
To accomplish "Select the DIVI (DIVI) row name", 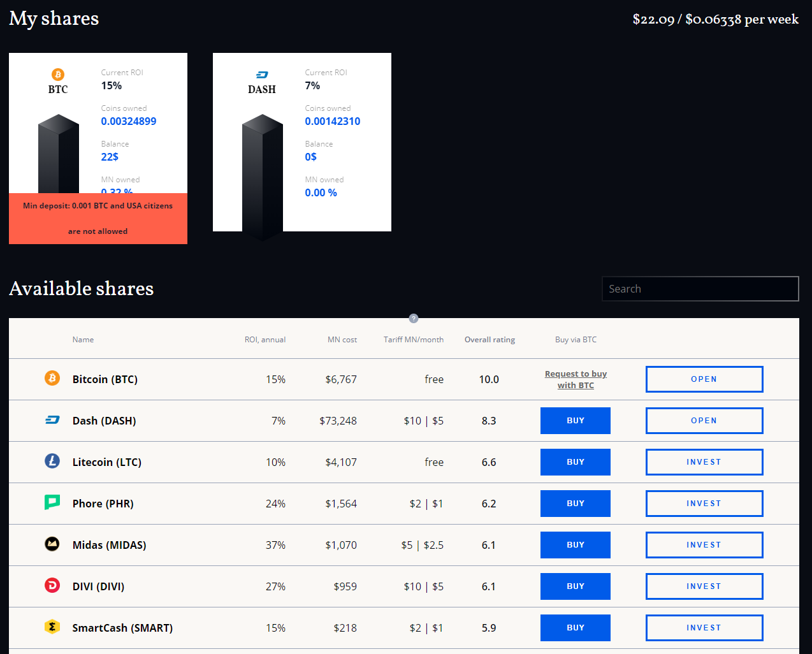I will [98, 586].
